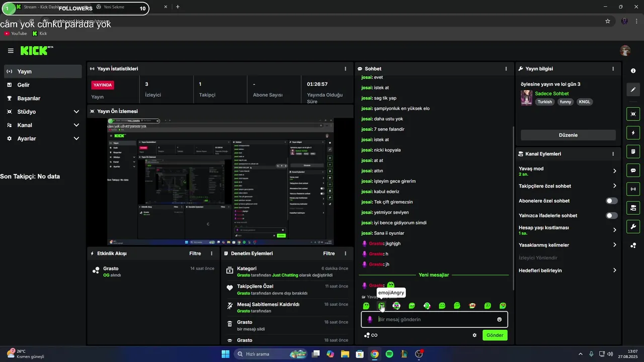Open chat settings gear next to Gönder
Image resolution: width=644 pixels, height=362 pixels.
click(x=474, y=335)
